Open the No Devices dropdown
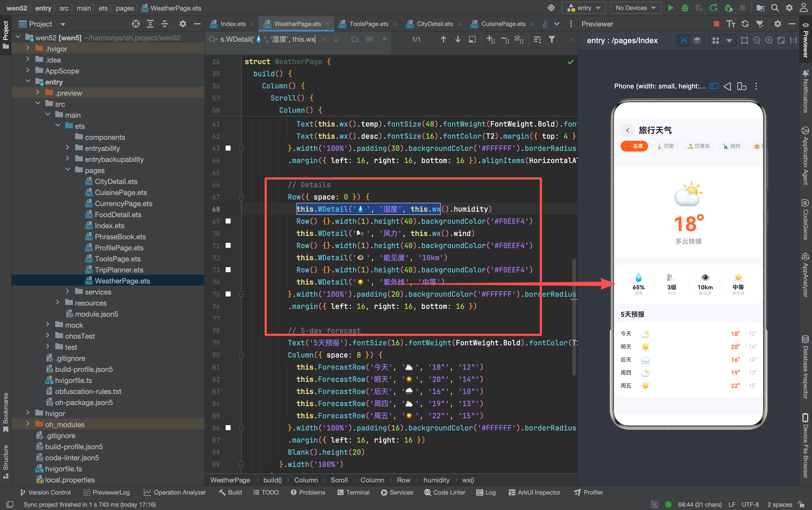The image size is (812, 510). 635,8
